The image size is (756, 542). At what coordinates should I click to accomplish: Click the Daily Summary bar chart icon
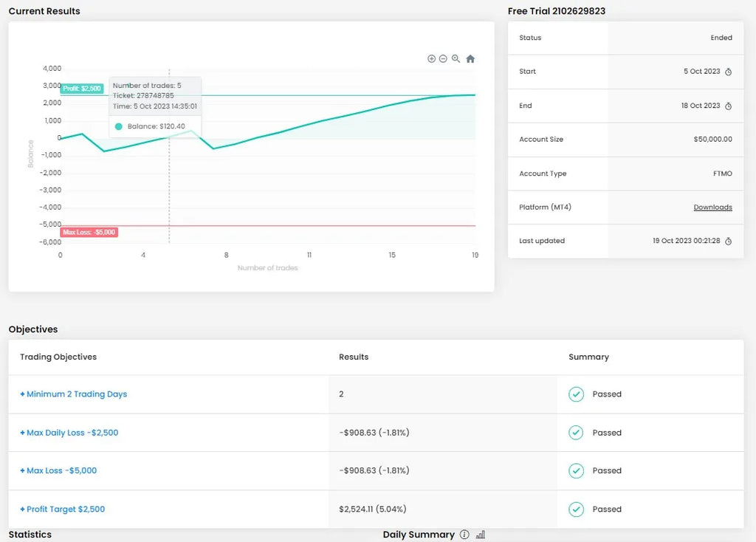tap(480, 535)
